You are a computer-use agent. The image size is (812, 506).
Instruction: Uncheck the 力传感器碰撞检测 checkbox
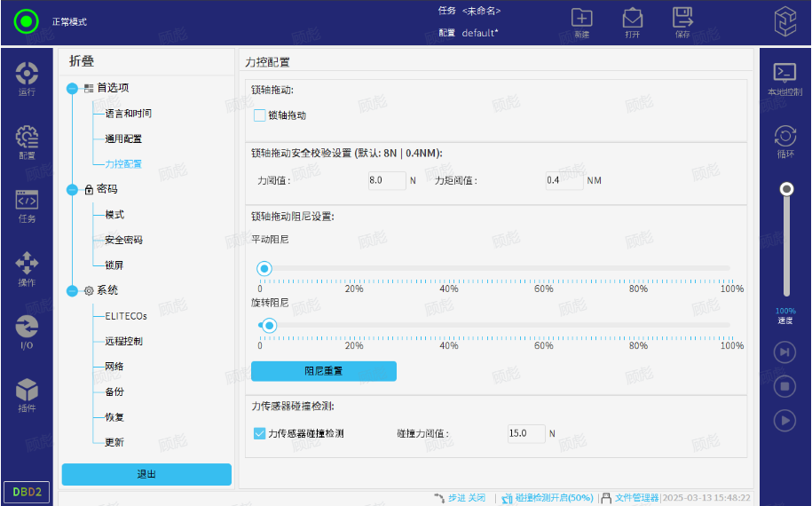(260, 433)
